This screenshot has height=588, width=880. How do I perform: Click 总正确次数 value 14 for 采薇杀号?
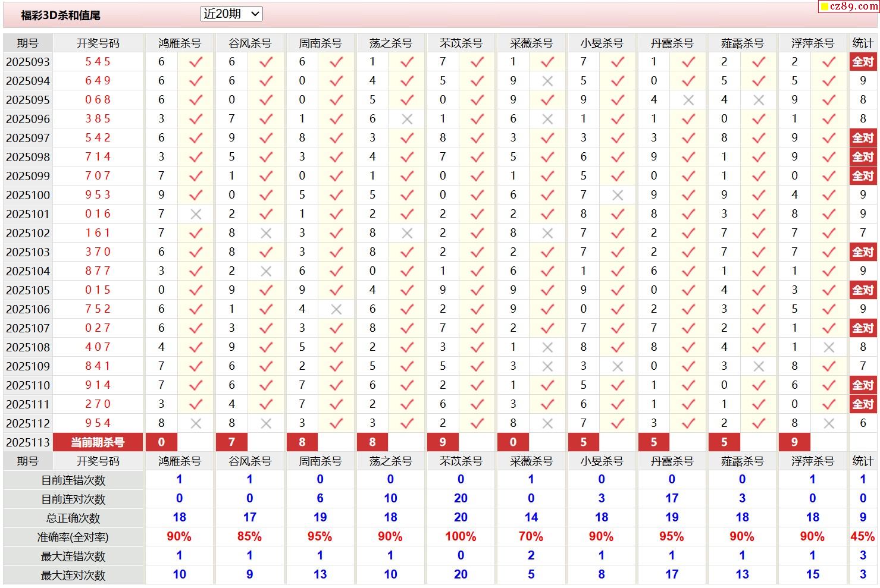pos(531,518)
